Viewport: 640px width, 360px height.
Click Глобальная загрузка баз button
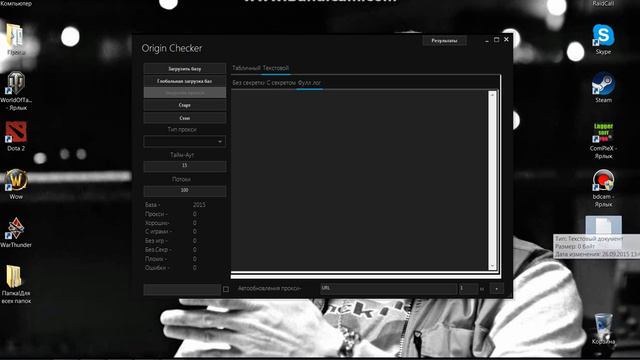pyautogui.click(x=184, y=81)
